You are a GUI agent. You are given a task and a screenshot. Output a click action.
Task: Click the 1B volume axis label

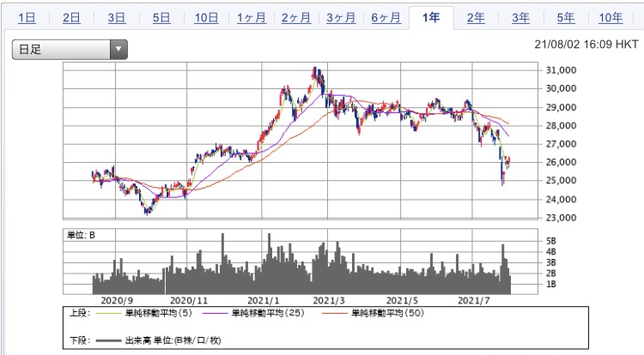550,284
